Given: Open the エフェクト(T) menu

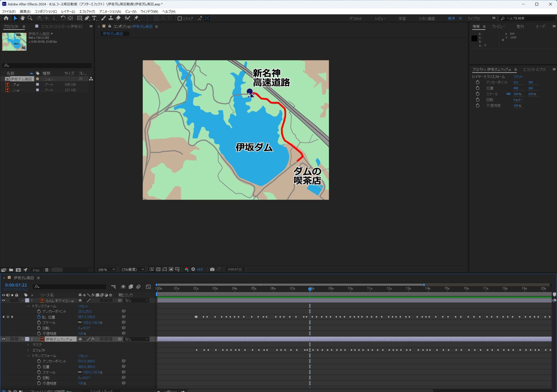Looking at the screenshot, I should pos(87,12).
